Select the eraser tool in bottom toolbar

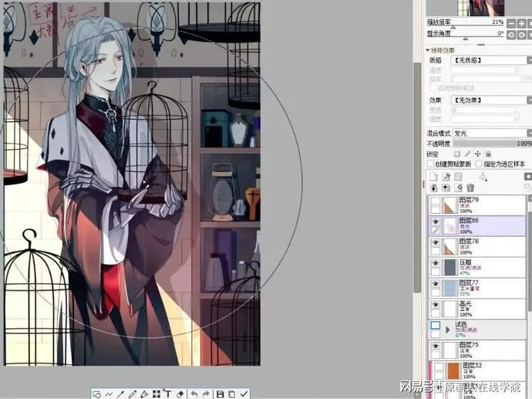[x=180, y=394]
